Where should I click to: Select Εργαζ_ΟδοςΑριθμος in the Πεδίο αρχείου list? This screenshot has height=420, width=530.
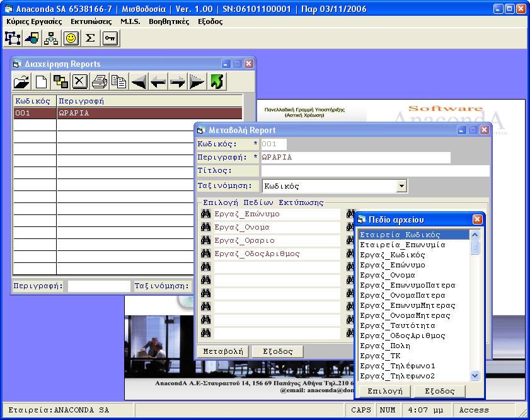[413, 335]
